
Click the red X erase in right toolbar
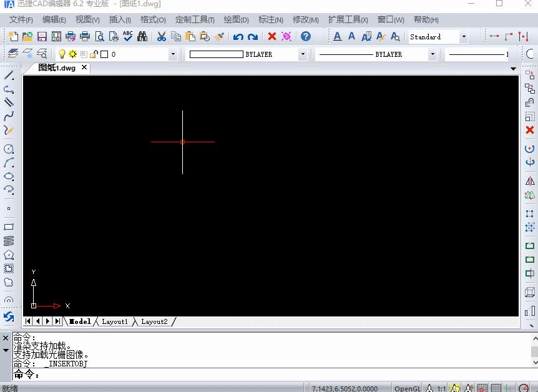530,130
